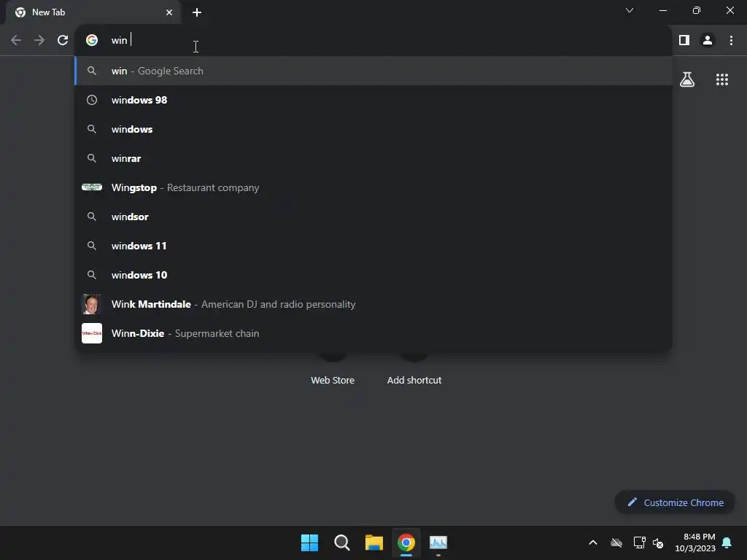Click the network tray icon
Viewport: 747px width, 560px height.
coord(639,542)
